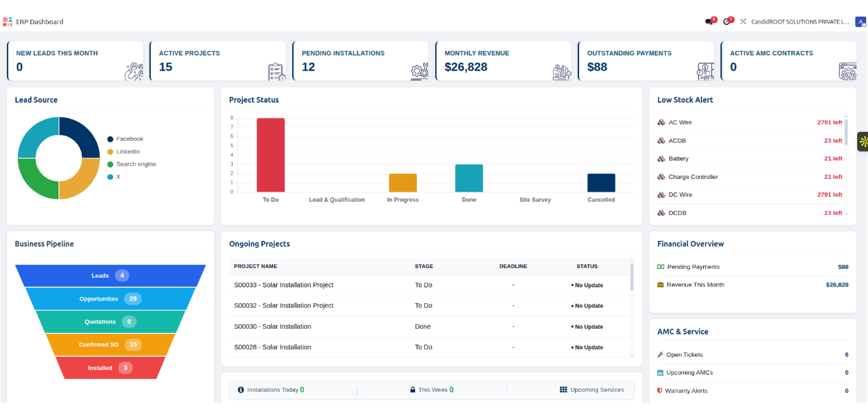This screenshot has width=868, height=416.
Task: Open the Monthly Revenue card
Action: 504,61
